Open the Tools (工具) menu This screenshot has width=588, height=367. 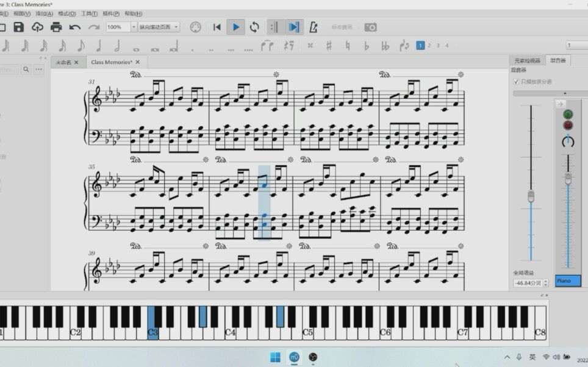coord(89,13)
